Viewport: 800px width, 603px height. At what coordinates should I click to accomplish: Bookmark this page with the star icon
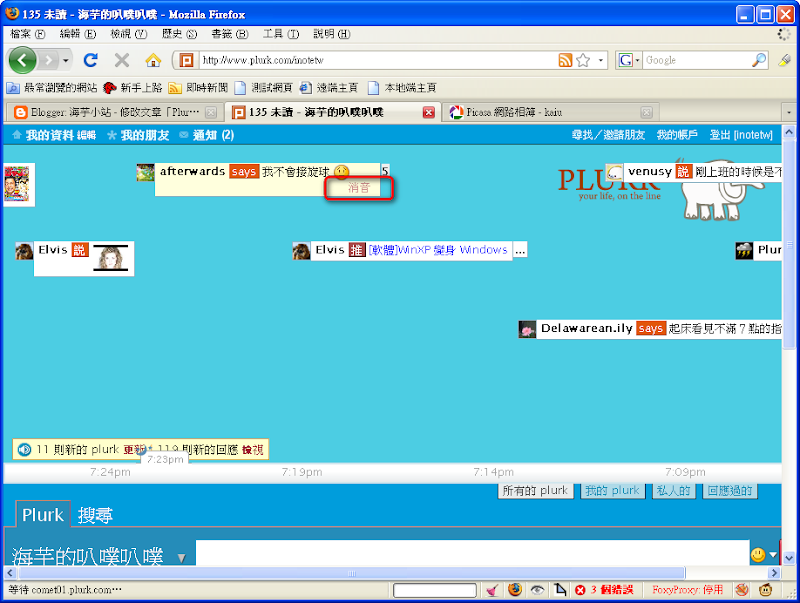(583, 60)
